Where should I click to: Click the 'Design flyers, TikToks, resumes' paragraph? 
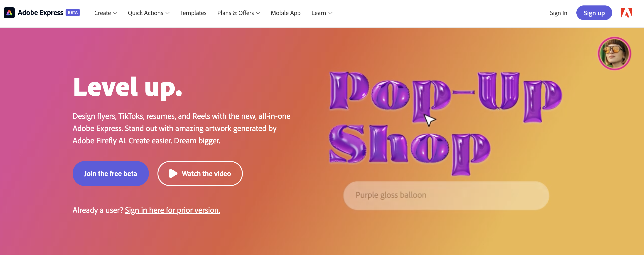coord(181,128)
